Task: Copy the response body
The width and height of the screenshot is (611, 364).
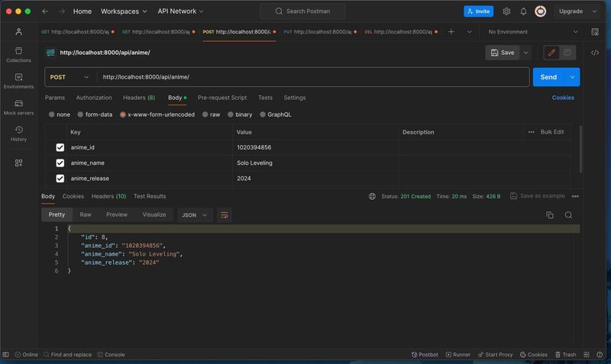Action: click(x=550, y=215)
